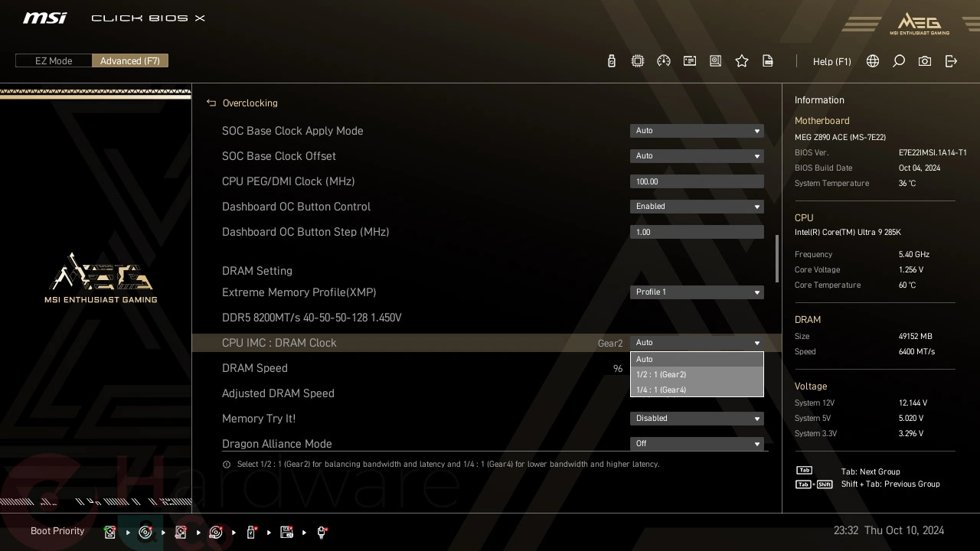The width and height of the screenshot is (980, 551).
Task: Choose 1/4 : 1 (Gear4) option
Action: tap(697, 390)
